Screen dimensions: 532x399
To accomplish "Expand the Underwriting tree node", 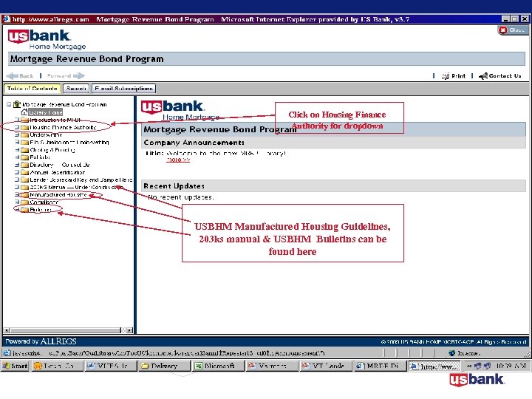I will point(17,134).
